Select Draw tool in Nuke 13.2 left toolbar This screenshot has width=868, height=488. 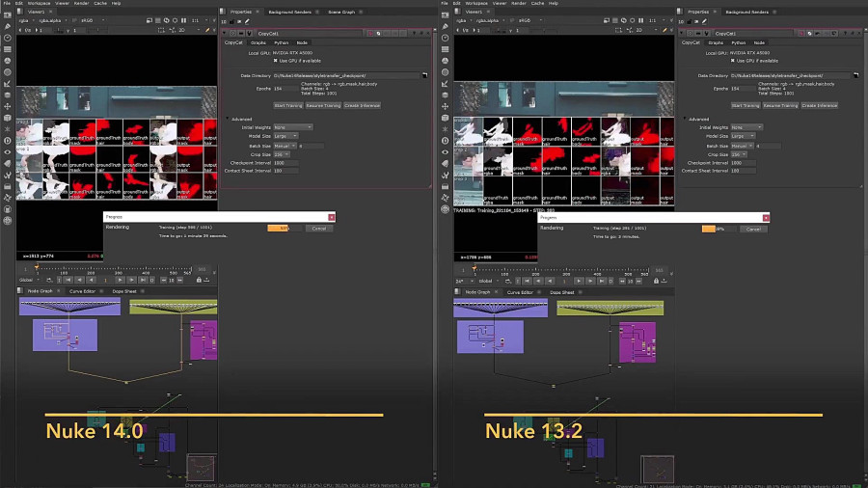click(445, 26)
